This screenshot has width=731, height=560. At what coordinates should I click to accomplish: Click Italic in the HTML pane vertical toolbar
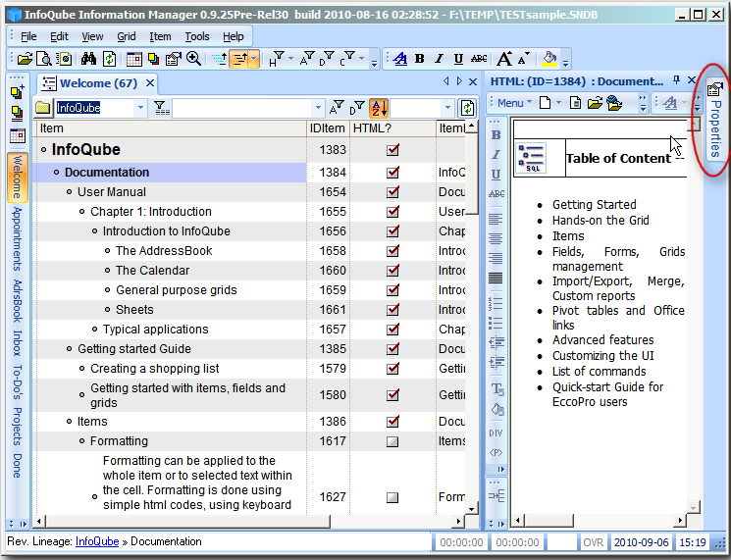[x=496, y=155]
